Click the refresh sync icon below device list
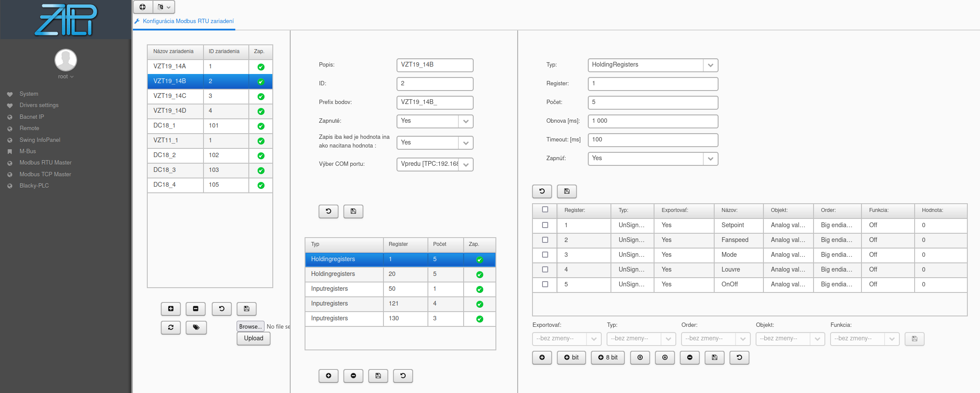The width and height of the screenshot is (980, 393). tap(171, 327)
